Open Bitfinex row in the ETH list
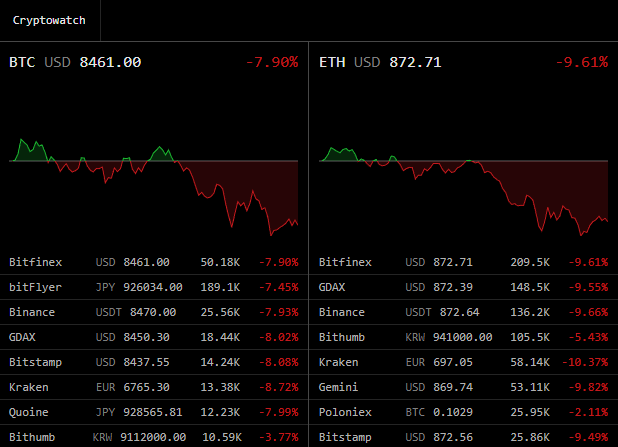The image size is (618, 447). (x=464, y=262)
